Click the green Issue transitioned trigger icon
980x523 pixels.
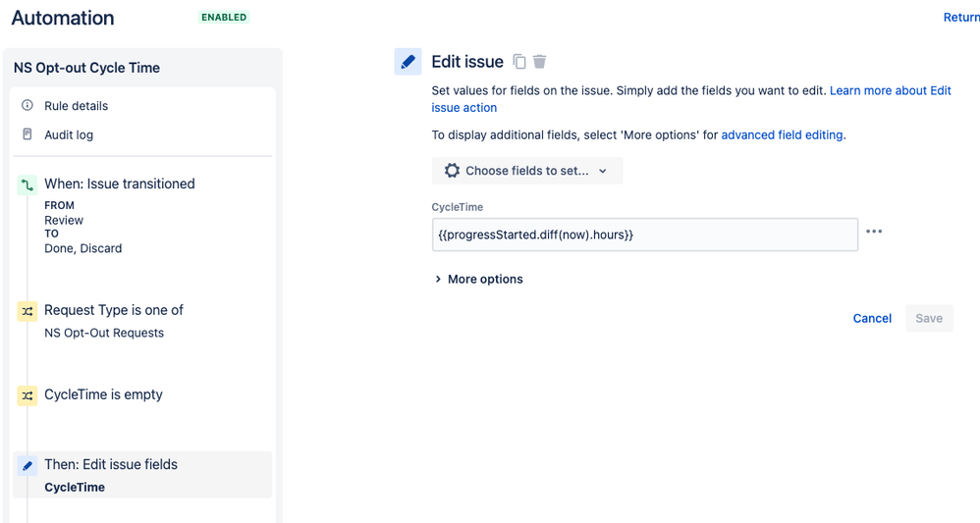(27, 184)
